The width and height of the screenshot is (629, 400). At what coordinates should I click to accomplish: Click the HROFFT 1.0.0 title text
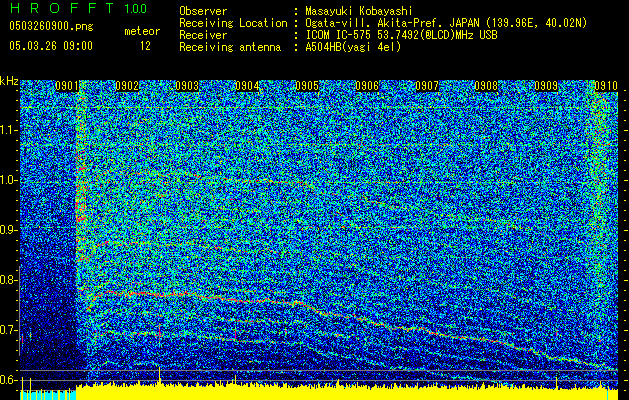(78, 8)
